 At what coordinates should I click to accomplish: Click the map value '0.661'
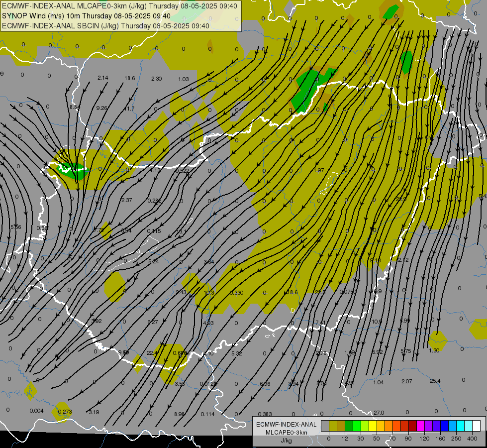pyautogui.click(x=43, y=228)
